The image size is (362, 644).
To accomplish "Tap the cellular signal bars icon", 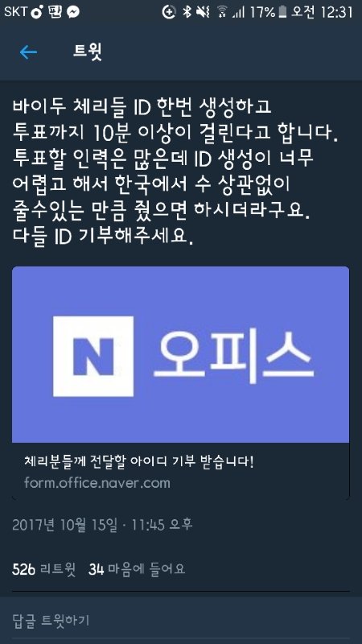I will (x=238, y=13).
